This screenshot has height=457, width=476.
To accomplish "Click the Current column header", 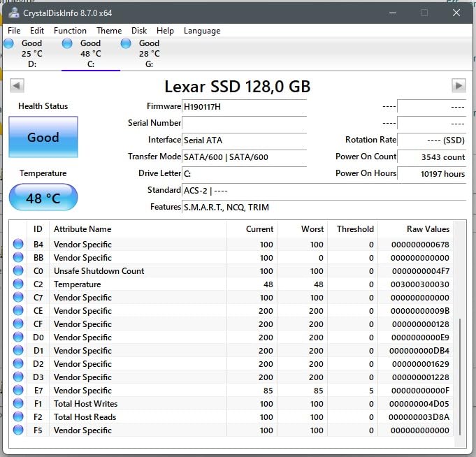I will 252,229.
